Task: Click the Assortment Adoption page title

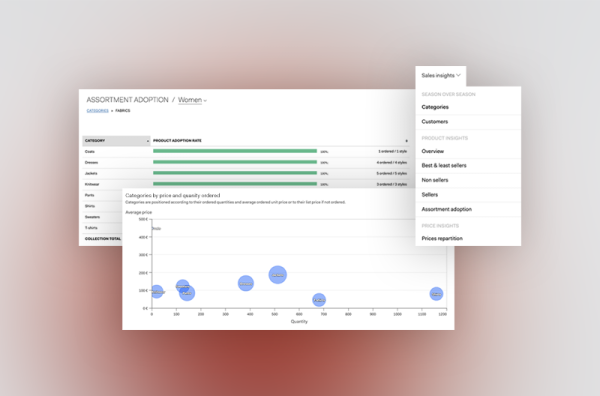Action: 127,100
